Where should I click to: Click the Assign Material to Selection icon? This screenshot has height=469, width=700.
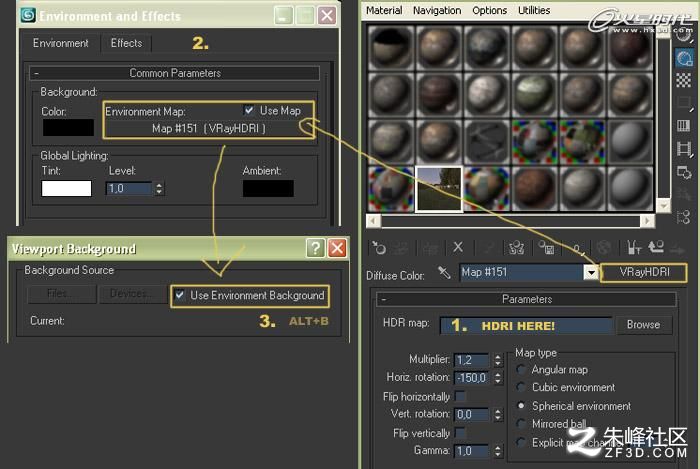point(430,248)
